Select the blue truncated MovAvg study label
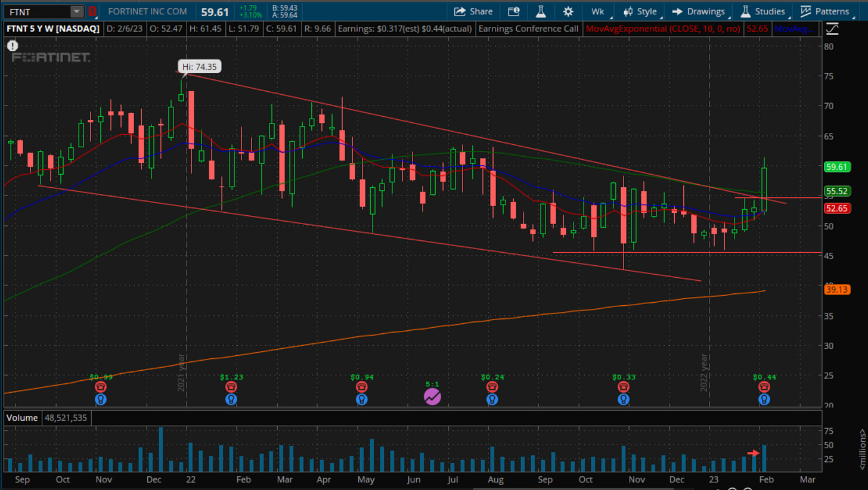Image resolution: width=868 pixels, height=490 pixels. click(x=794, y=28)
